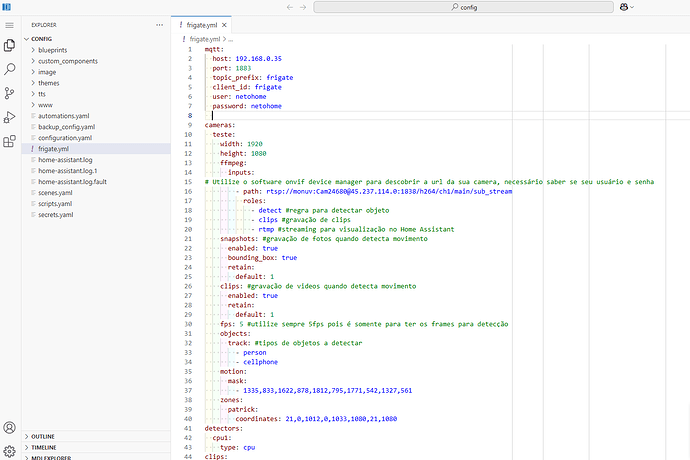Select the frigate.yml editor tab
690x460 pixels.
click(201, 25)
